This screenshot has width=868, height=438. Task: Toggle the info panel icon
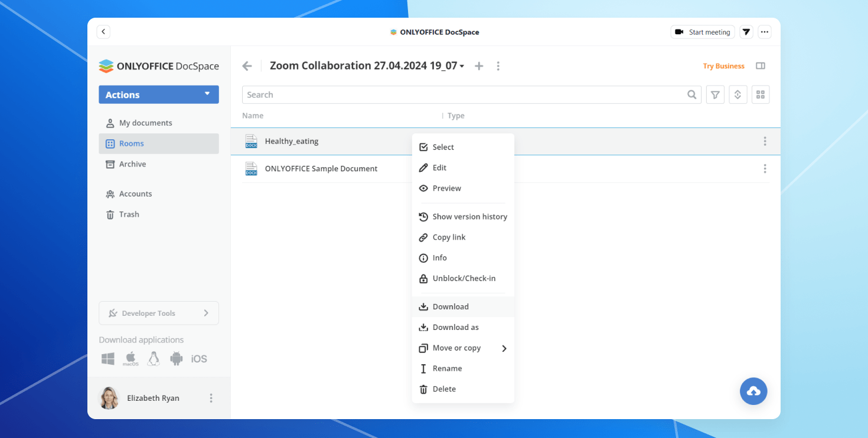tap(761, 66)
